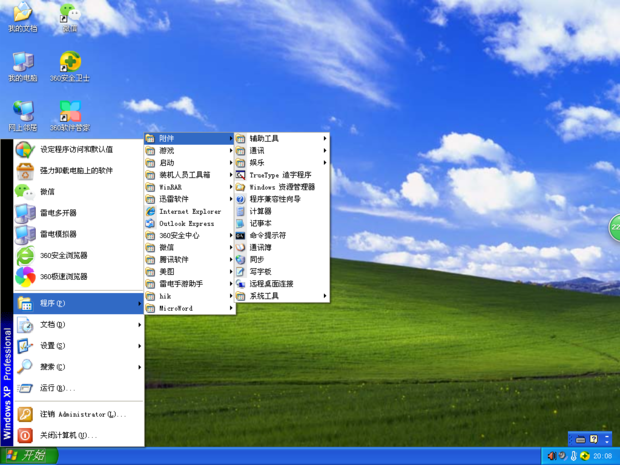The width and height of the screenshot is (620, 465).
Task: Click language bar help question icon
Action: tap(594, 439)
